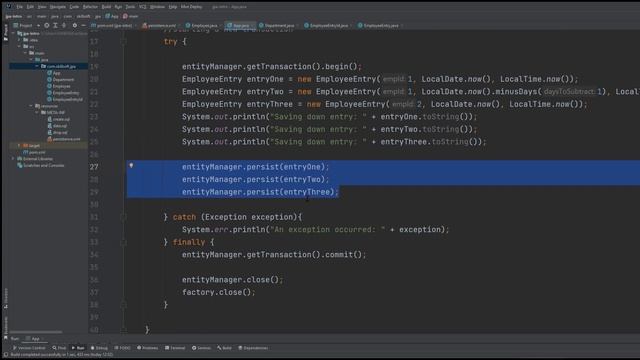Collapse the src folder

(x=19, y=47)
